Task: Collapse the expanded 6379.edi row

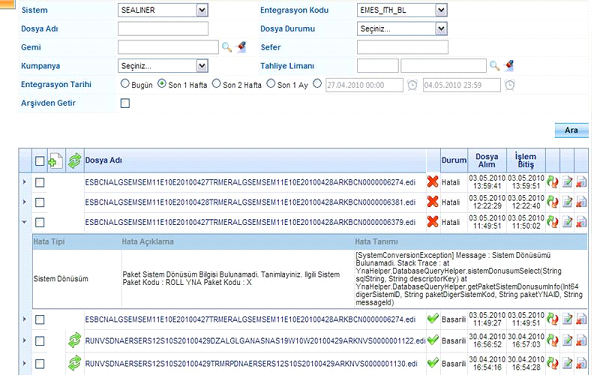Action: [x=25, y=222]
